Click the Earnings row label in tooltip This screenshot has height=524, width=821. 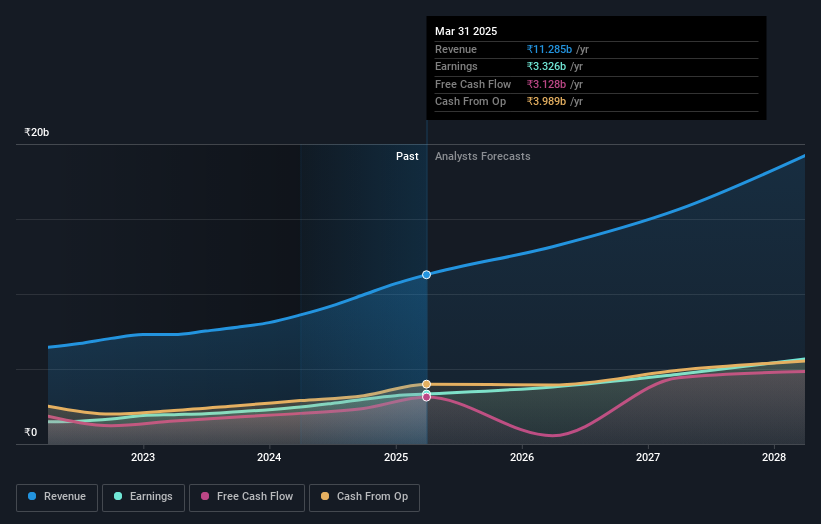point(456,66)
